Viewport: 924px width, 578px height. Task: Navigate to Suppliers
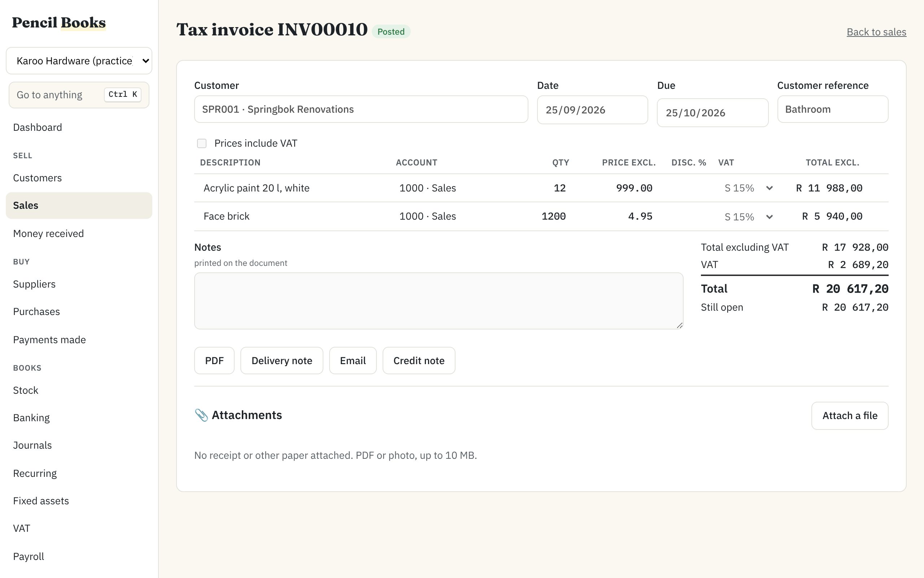(x=79, y=284)
